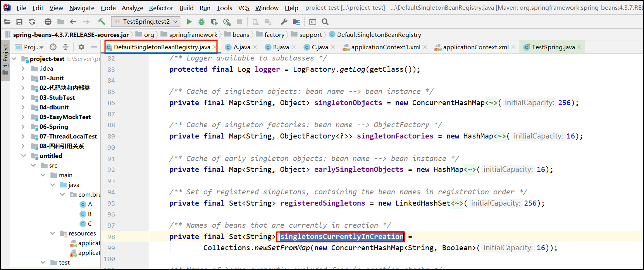The image size is (644, 270).
Task: Click singletonsCurrentlyInCreation highlighted field
Action: (x=342, y=236)
